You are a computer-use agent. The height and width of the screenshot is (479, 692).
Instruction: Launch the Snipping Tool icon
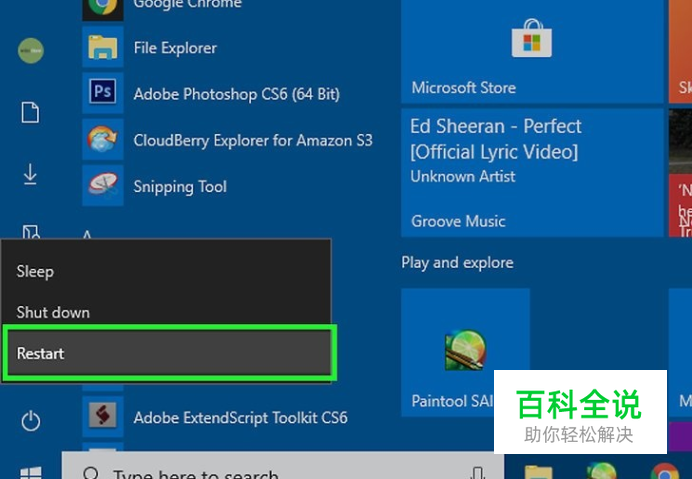click(x=102, y=185)
